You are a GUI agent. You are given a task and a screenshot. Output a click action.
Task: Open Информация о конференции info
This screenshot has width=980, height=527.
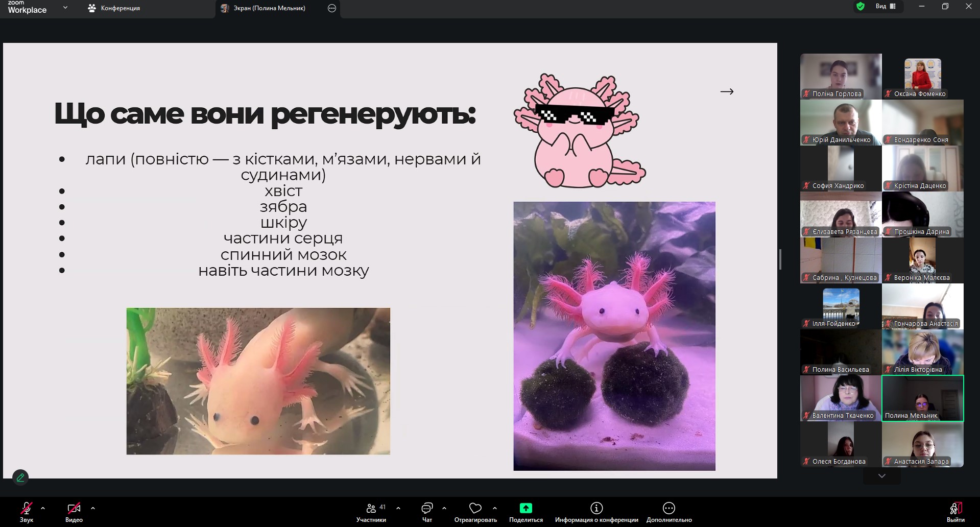596,512
